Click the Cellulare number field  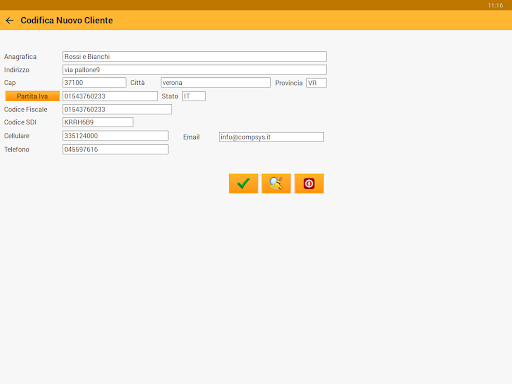(115, 136)
